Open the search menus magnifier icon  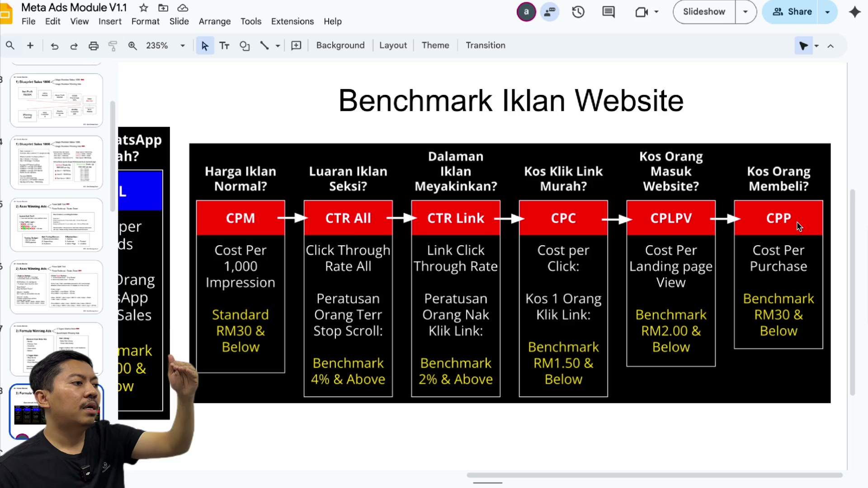coord(10,45)
